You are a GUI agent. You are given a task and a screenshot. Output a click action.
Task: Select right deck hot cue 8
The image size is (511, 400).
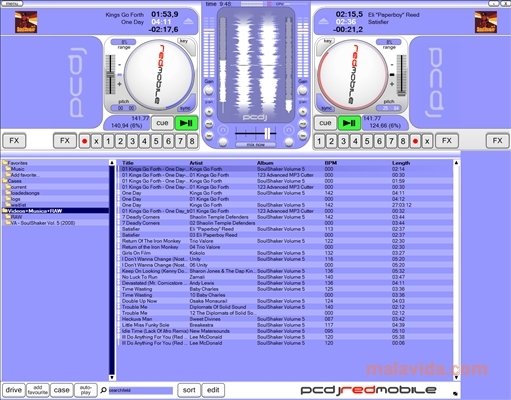click(403, 141)
